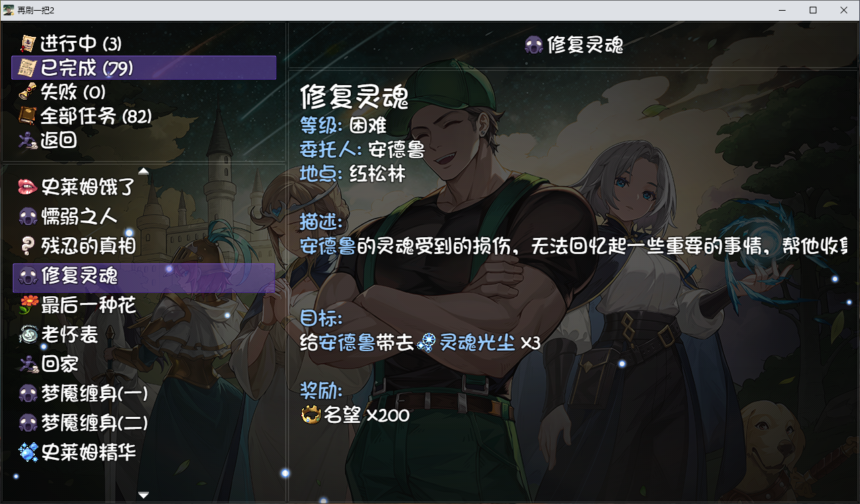Click the crown icon beside 名望 ×200
Viewport: 860px width, 504px height.
pos(311,416)
